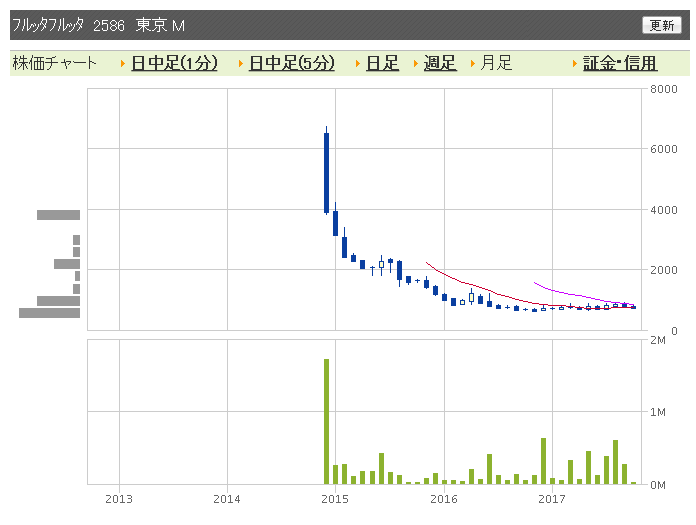Click the フルッタフルッタ 2586 東京 M title
This screenshot has width=696, height=525.
98,25
